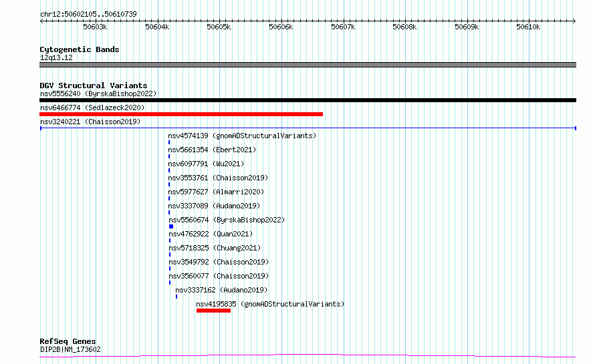Click the small blue marker under nsv5977627
This screenshot has width=595, height=364.
169,198
